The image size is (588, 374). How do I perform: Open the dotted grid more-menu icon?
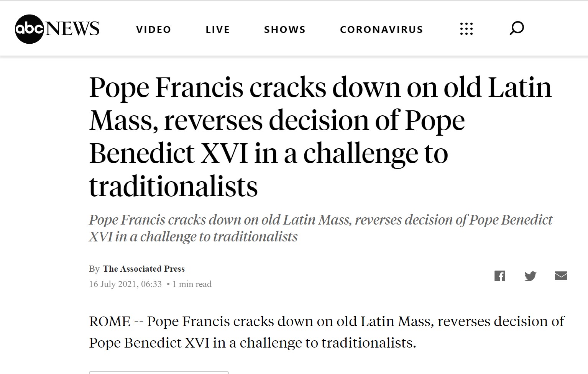(466, 29)
